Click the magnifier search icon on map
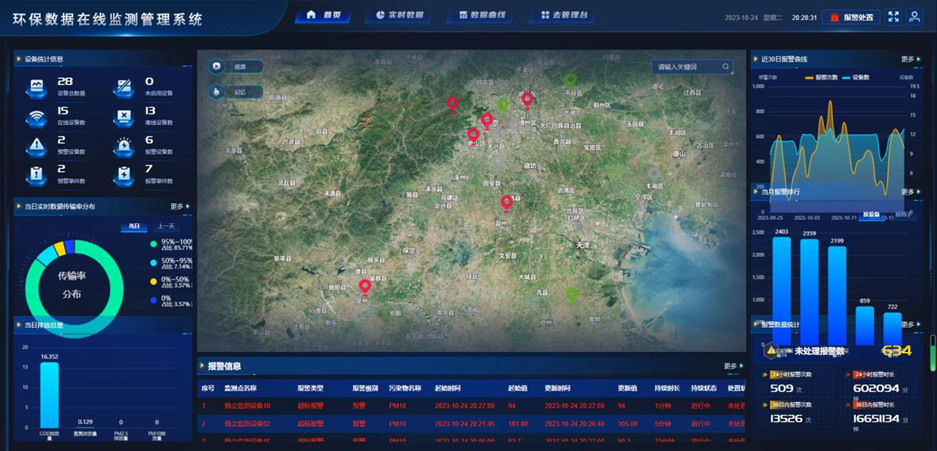The height and width of the screenshot is (451, 937). click(726, 67)
